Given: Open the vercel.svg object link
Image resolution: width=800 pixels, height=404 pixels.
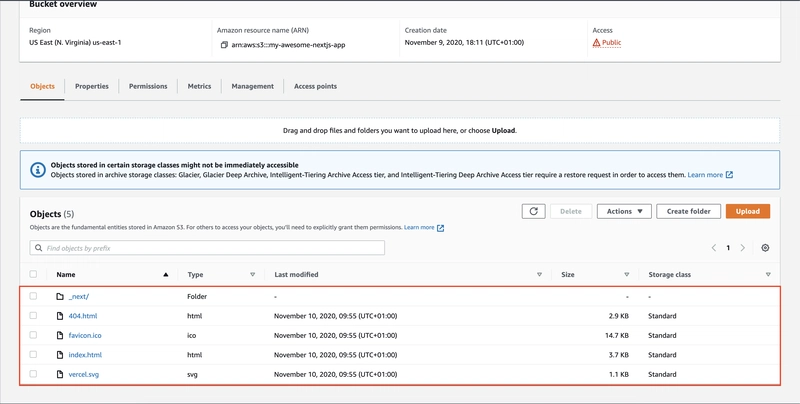Looking at the screenshot, I should (84, 374).
